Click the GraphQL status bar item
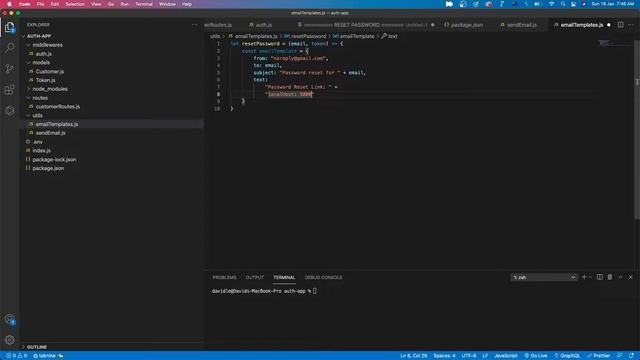Screen dimensions: 640x360 point(567,356)
